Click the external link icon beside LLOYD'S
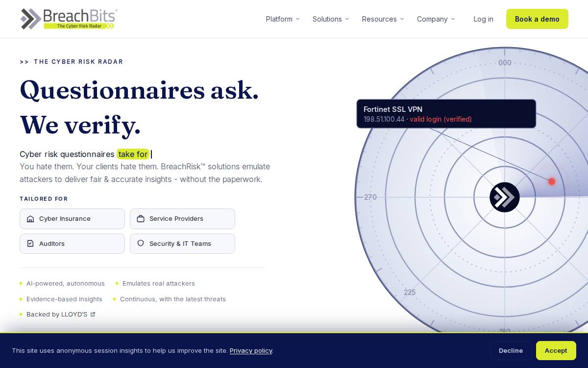The image size is (588, 368). pyautogui.click(x=93, y=315)
